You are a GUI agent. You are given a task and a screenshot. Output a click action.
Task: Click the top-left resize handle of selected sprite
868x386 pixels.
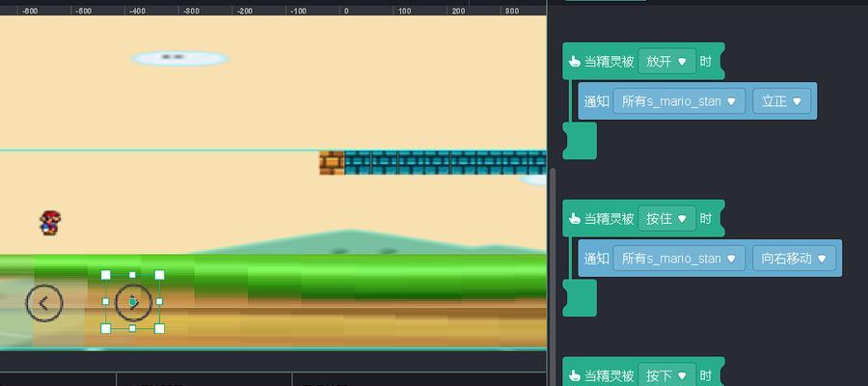(106, 275)
